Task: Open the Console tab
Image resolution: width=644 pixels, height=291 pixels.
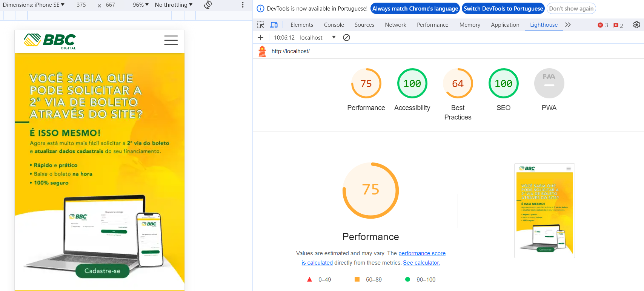Action: 334,25
